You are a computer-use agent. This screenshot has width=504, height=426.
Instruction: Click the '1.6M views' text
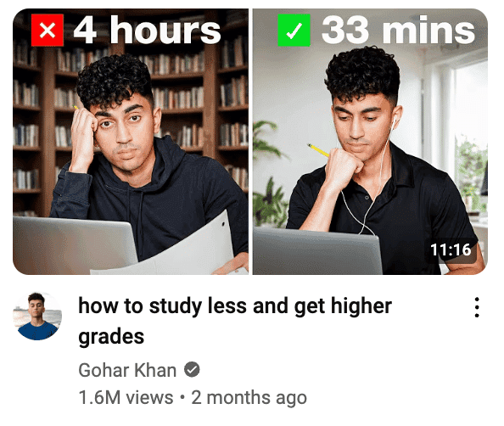[x=126, y=397]
